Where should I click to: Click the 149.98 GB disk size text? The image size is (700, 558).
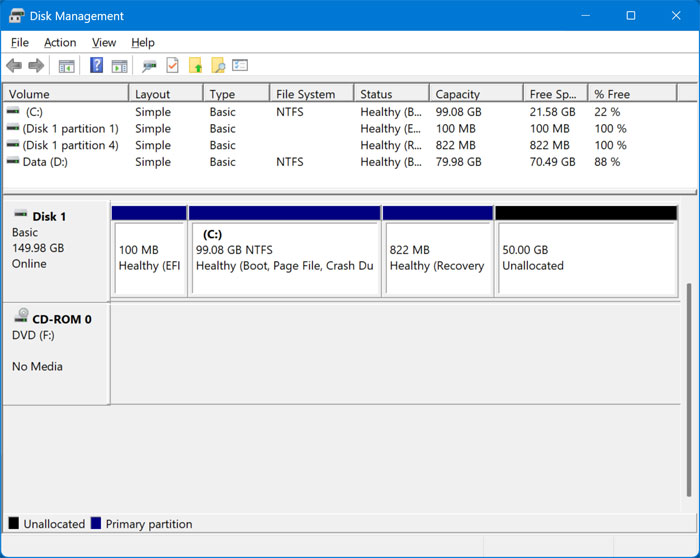pos(38,248)
